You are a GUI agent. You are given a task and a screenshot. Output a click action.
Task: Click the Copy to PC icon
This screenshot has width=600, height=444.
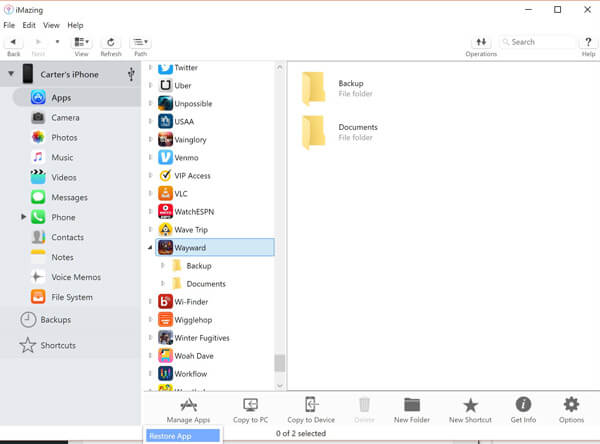click(250, 404)
